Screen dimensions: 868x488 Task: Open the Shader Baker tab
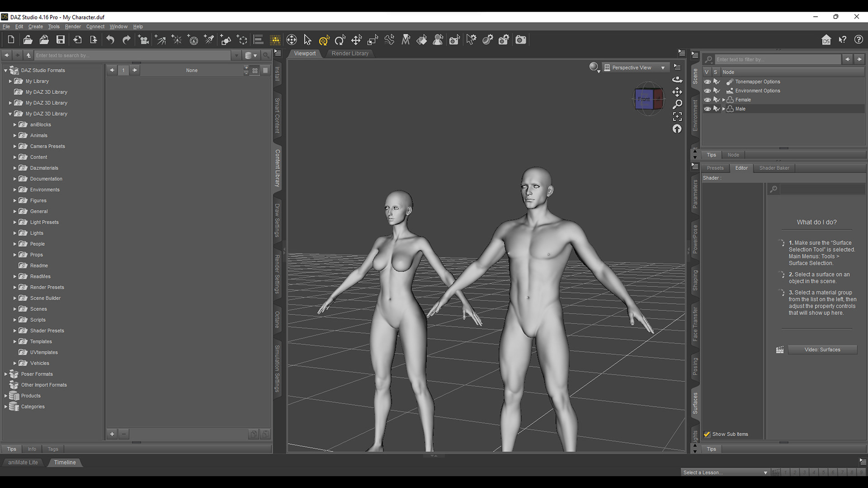[774, 168]
